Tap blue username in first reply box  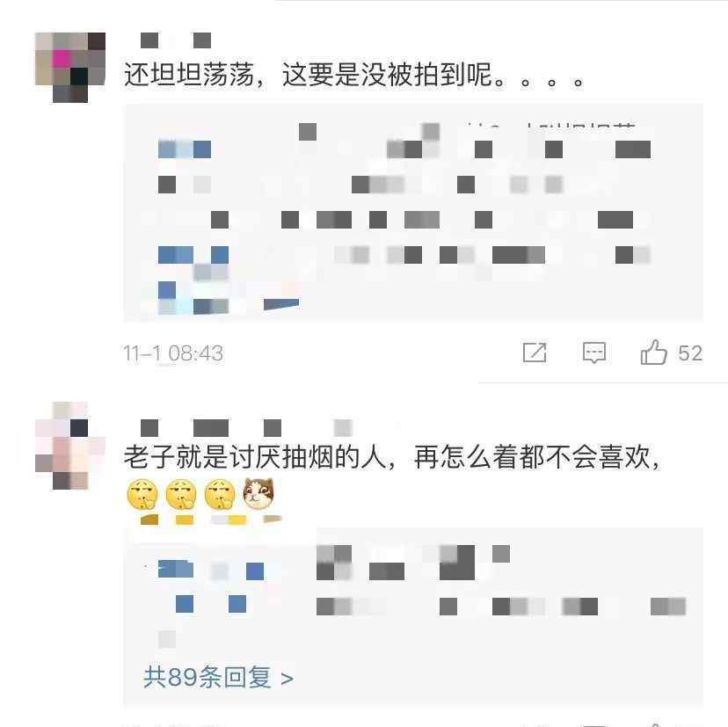click(185, 149)
